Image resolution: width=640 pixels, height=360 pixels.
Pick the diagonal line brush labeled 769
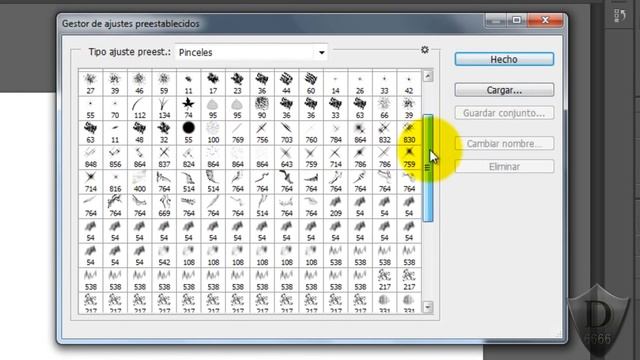(x=238, y=133)
